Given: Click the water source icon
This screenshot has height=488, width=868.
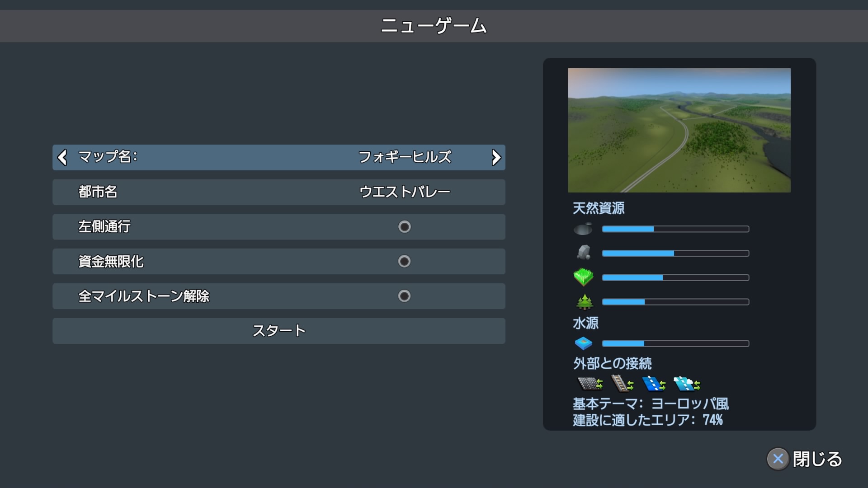Looking at the screenshot, I should point(583,343).
